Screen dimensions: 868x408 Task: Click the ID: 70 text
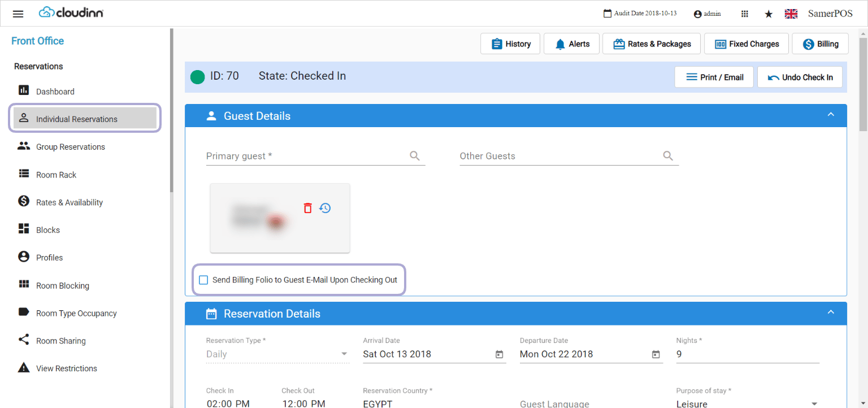click(x=224, y=76)
